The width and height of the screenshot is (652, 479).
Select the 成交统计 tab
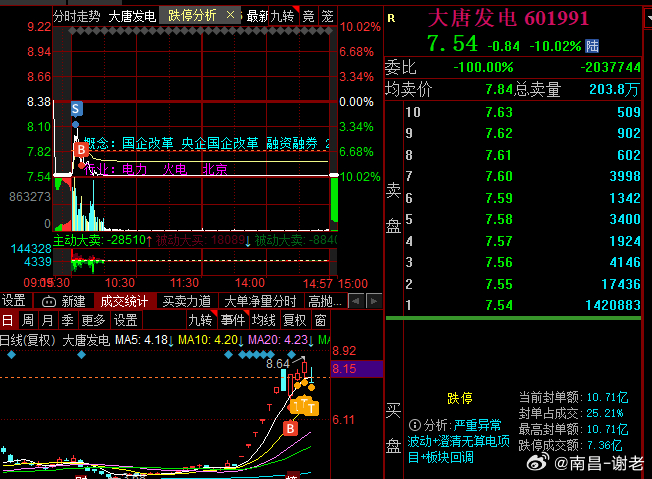click(124, 301)
